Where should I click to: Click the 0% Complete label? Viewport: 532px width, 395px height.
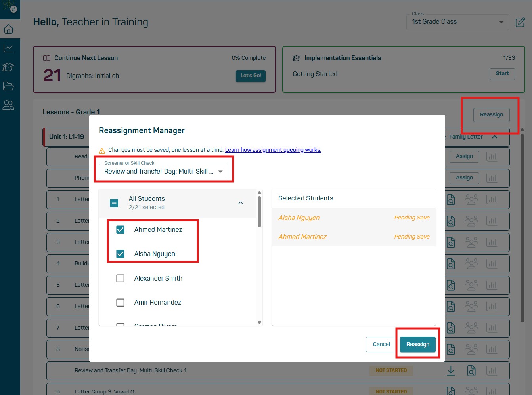(x=249, y=58)
